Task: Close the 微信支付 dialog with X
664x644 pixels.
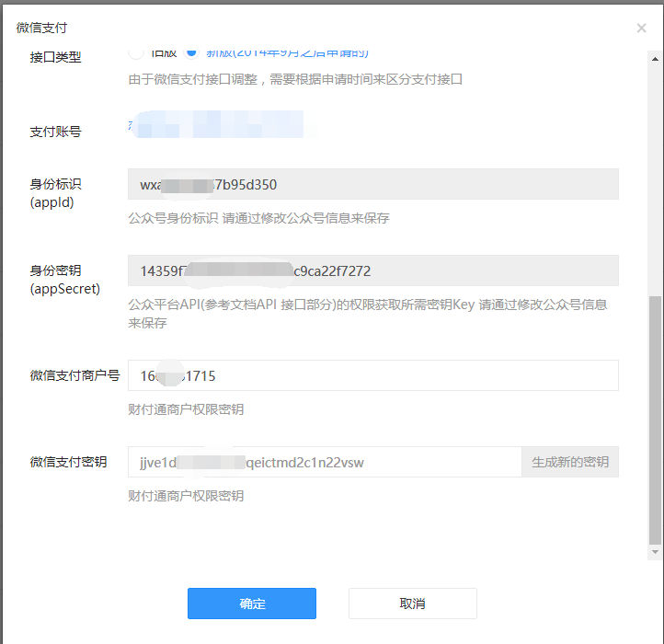Action: click(x=641, y=28)
